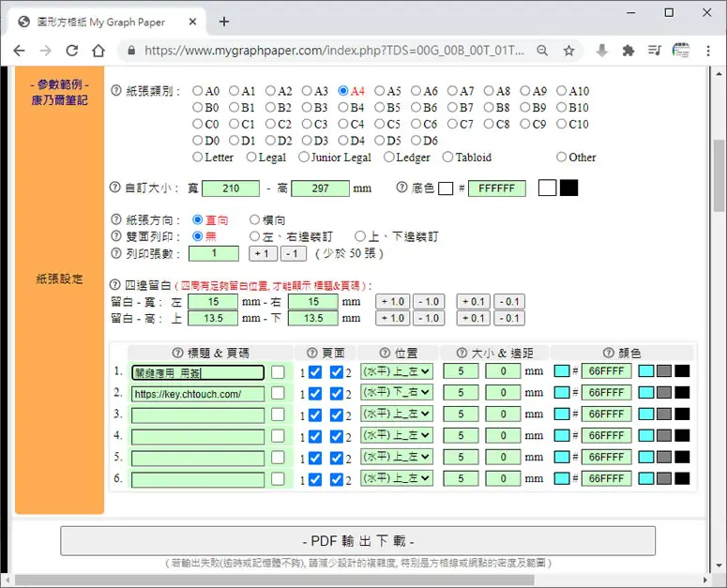Image resolution: width=727 pixels, height=588 pixels.
Task: Decrease print sheet count with -1 button
Action: (x=294, y=253)
